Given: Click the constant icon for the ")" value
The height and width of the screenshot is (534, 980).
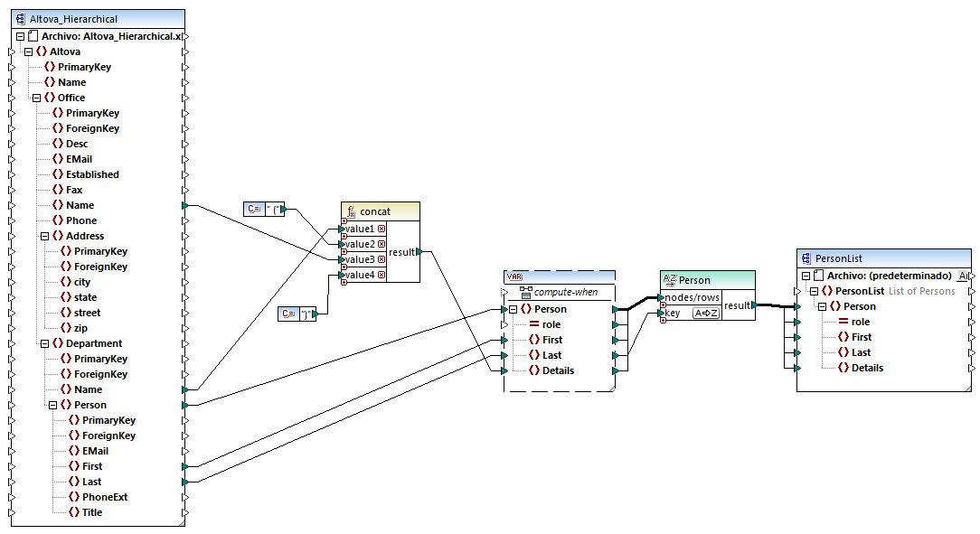Looking at the screenshot, I should [287, 314].
